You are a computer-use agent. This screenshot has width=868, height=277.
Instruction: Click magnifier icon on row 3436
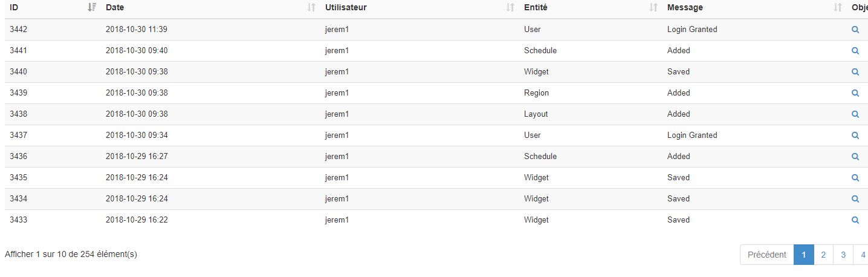[x=855, y=157]
